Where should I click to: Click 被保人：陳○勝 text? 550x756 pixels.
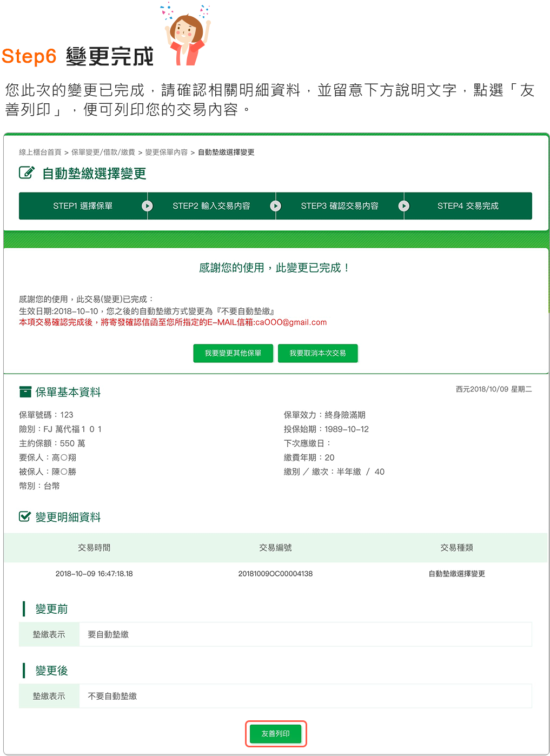pos(48,472)
